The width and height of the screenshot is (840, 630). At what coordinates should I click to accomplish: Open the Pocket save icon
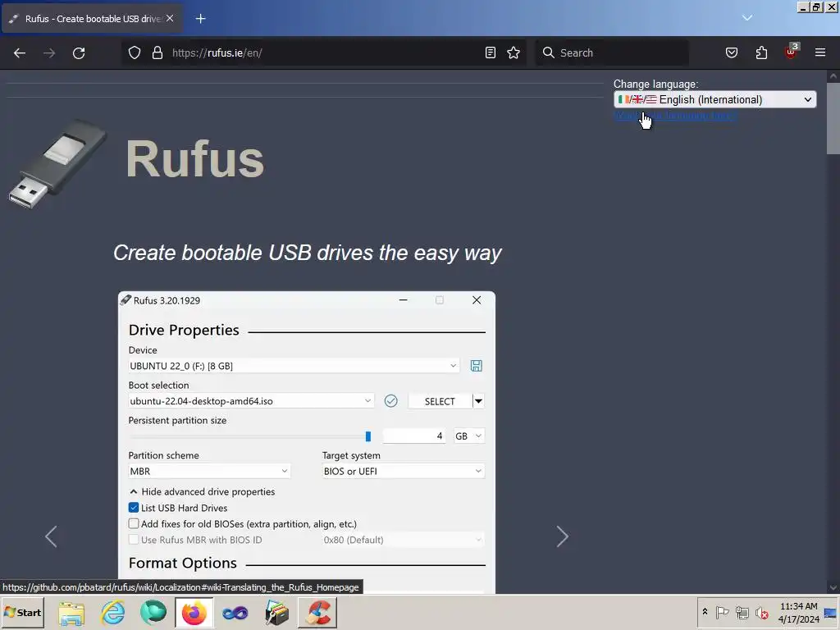click(732, 52)
